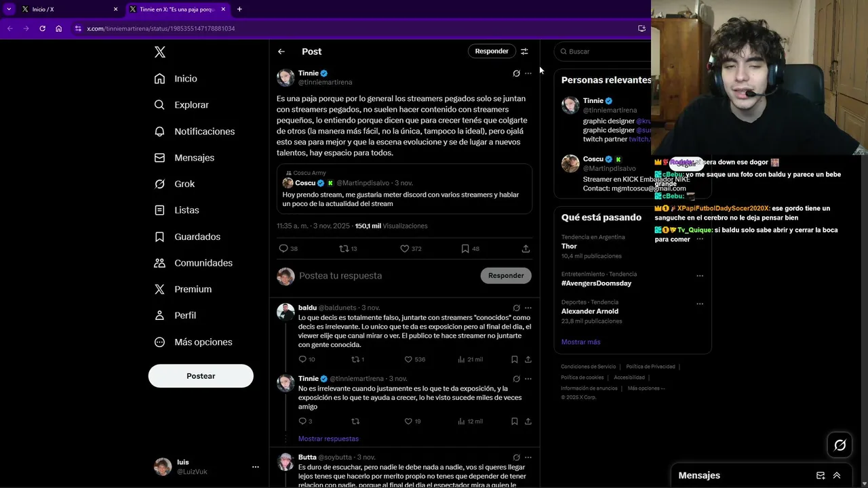Click gray Responder submit button
Image resolution: width=868 pixels, height=488 pixels.
[506, 276]
